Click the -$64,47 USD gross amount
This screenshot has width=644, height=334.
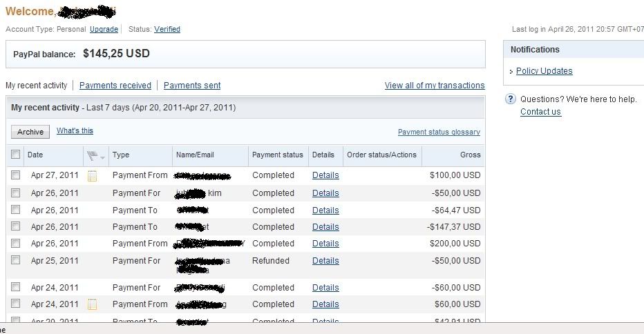456,210
